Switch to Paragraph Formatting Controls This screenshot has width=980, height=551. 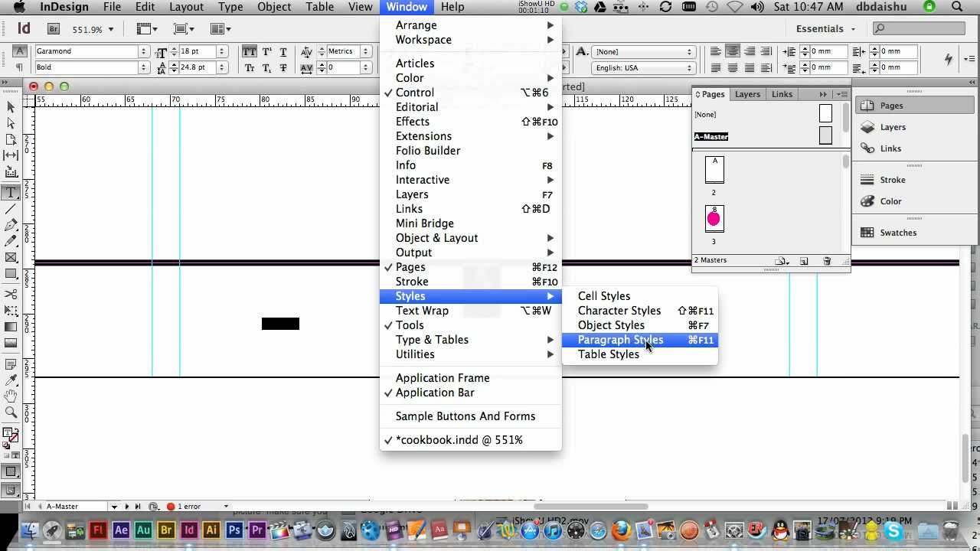pos(20,67)
